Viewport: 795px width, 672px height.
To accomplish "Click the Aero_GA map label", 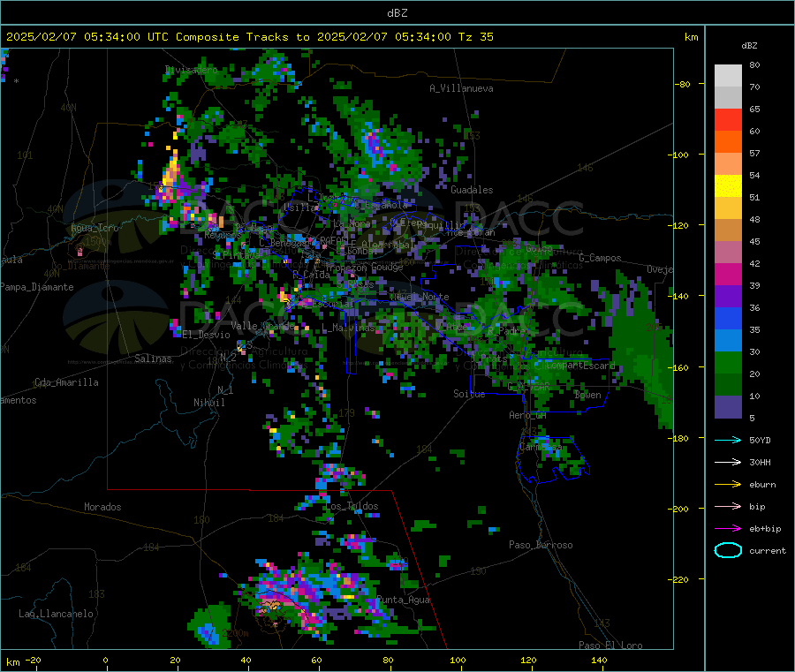I will (x=528, y=415).
